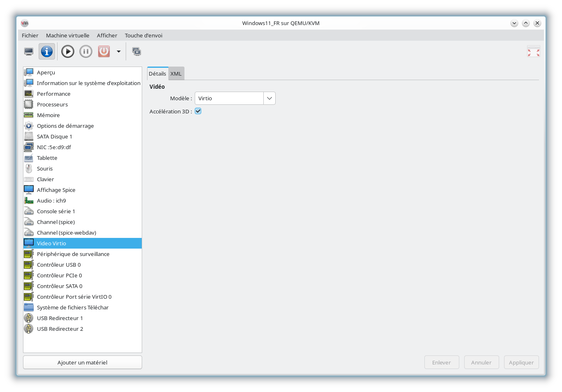Select Channel (spice-webdav) entry
562x392 pixels.
(83, 233)
